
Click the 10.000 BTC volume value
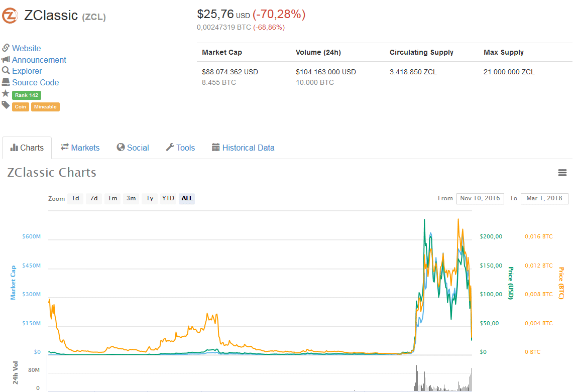point(315,83)
